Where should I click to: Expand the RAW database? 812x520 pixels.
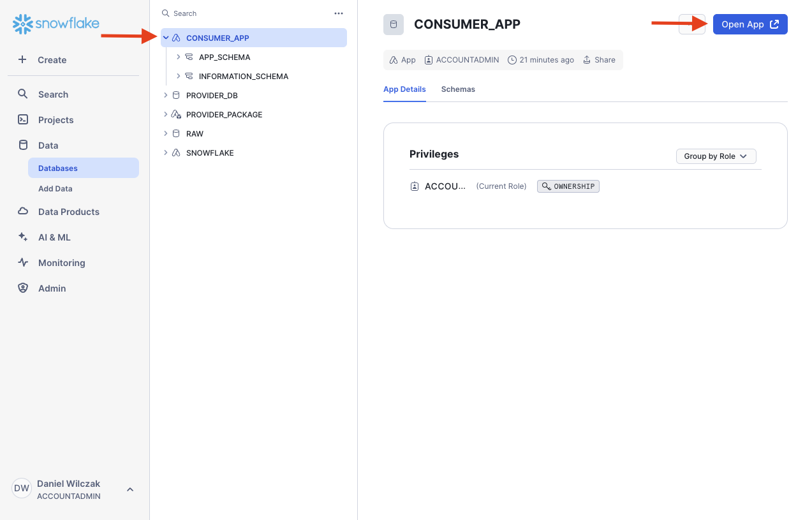[166, 133]
